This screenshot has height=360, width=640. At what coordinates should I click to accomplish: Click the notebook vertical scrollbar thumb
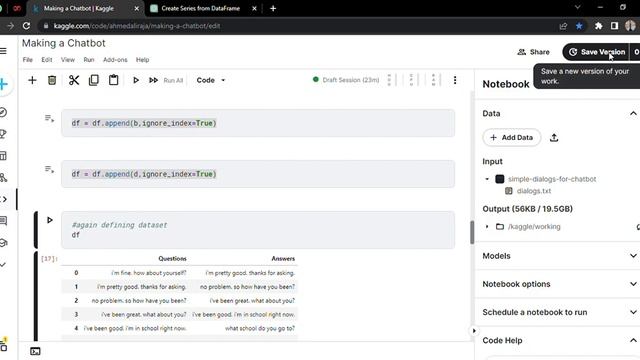[472, 233]
